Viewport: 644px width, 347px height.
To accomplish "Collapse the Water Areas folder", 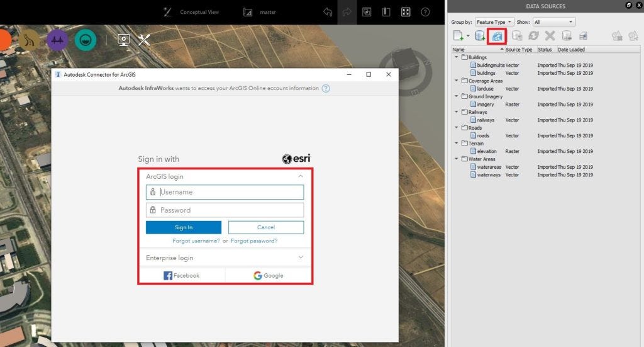I will point(457,159).
